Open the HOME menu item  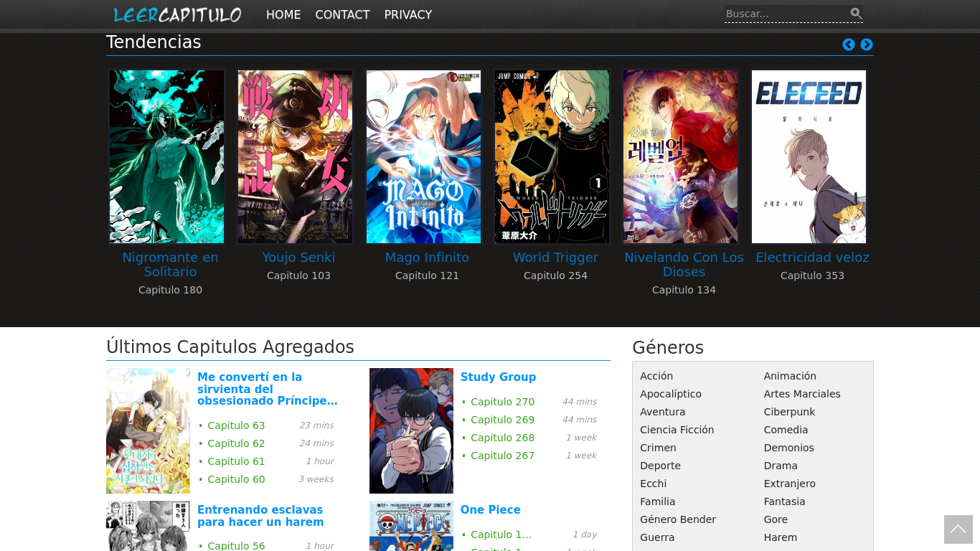(283, 14)
